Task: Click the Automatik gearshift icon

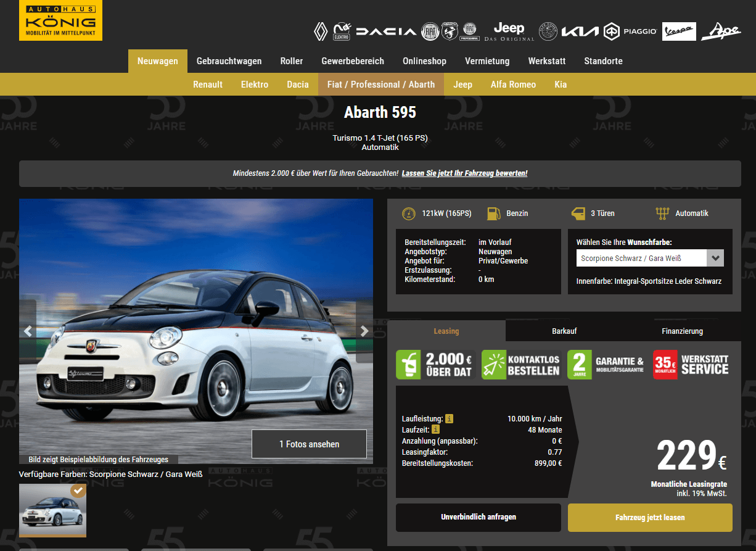Action: 662,214
